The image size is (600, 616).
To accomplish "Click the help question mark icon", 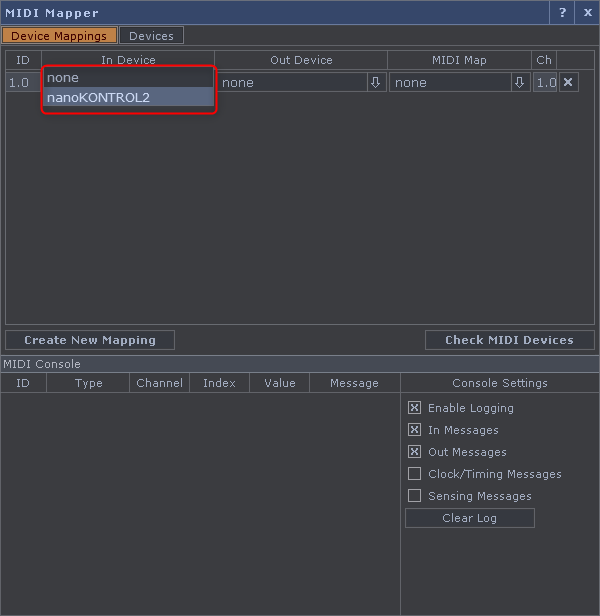I will (562, 12).
